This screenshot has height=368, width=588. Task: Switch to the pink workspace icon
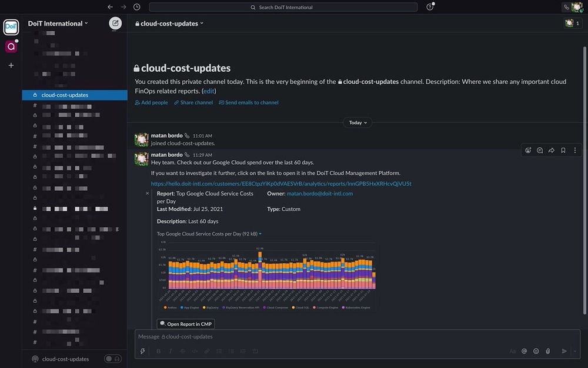tap(11, 47)
